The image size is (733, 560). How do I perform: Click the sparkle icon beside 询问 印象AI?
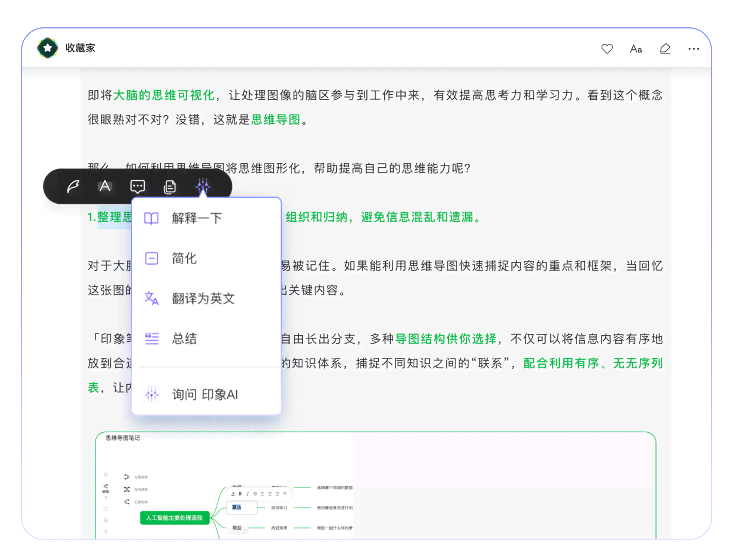pyautogui.click(x=152, y=394)
